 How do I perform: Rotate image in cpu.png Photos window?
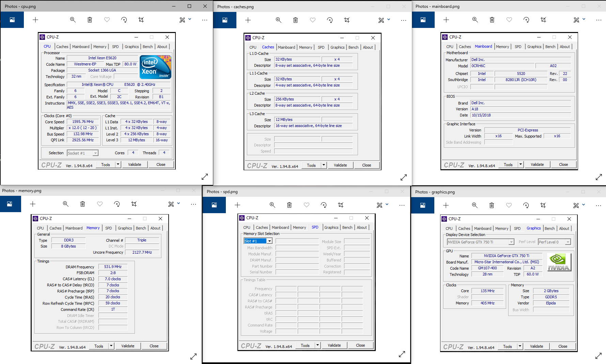[x=124, y=20]
